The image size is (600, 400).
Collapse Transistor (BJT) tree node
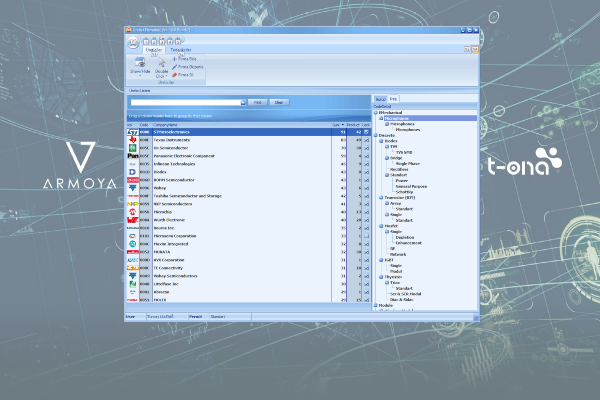tap(381, 198)
